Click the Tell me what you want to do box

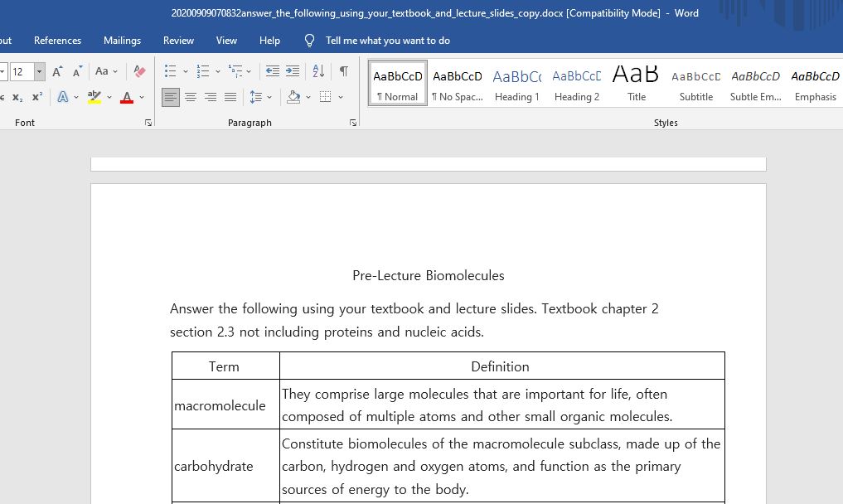(x=388, y=41)
